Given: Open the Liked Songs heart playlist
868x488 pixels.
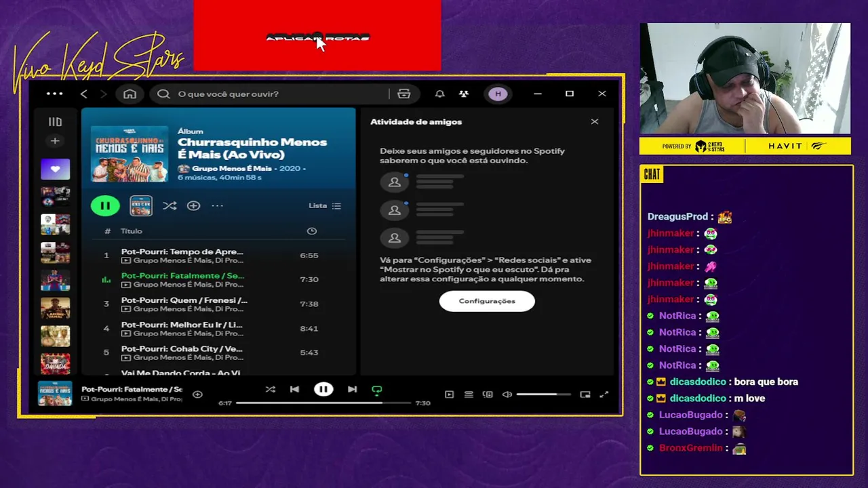Looking at the screenshot, I should (x=55, y=169).
